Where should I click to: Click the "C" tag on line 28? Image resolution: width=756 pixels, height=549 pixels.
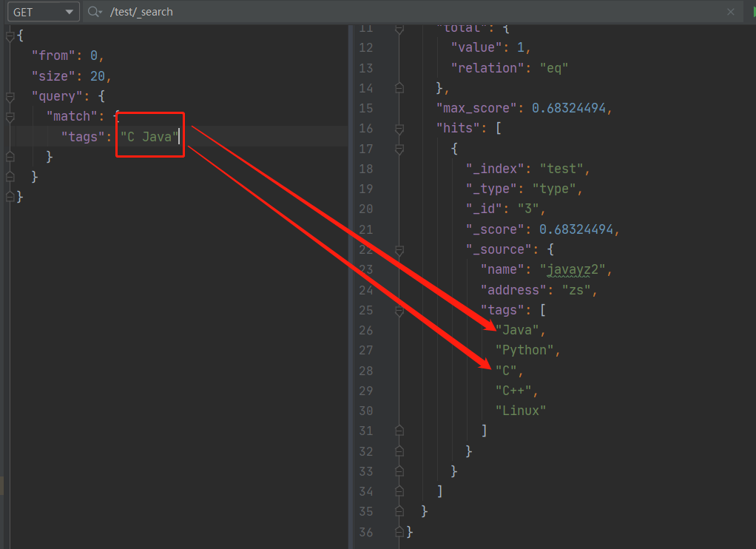coord(506,371)
